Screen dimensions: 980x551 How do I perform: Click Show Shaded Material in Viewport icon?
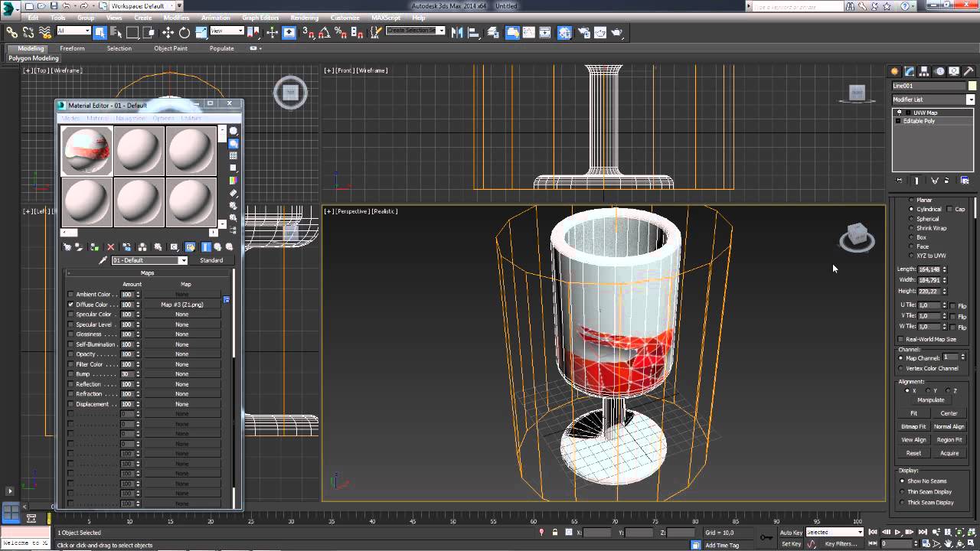190,247
